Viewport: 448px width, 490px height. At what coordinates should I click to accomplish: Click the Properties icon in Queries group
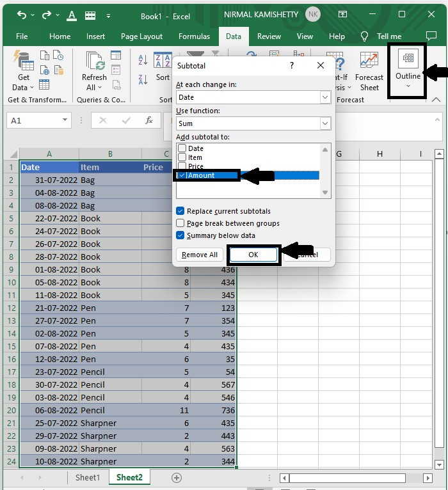click(x=116, y=70)
